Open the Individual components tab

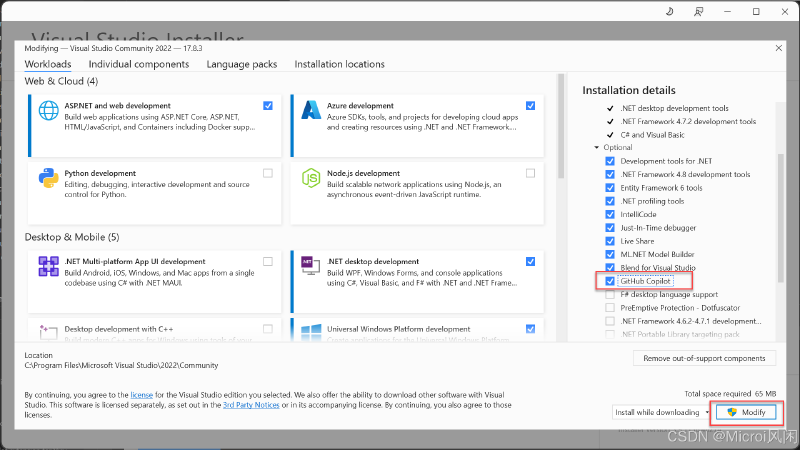pyautogui.click(x=139, y=64)
